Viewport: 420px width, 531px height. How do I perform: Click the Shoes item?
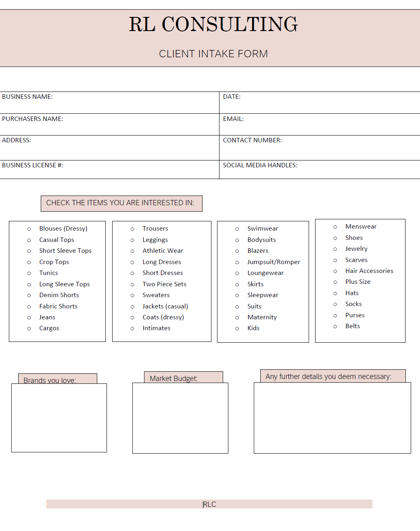coord(354,238)
